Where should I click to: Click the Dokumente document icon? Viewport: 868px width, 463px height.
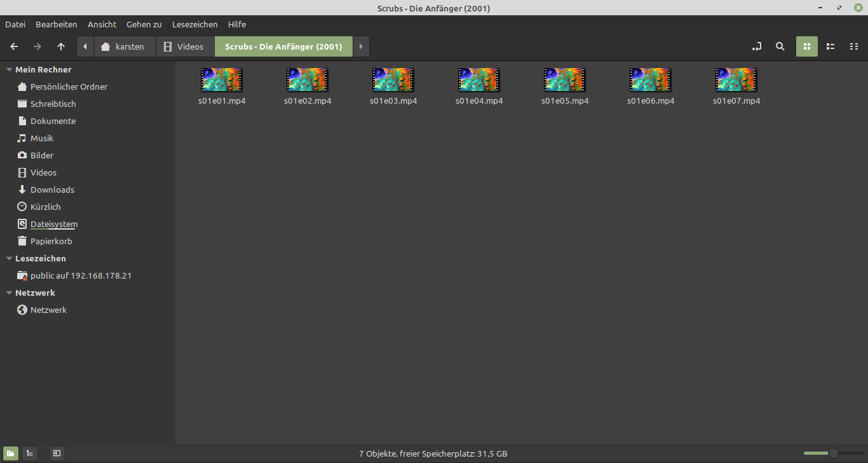(x=22, y=121)
